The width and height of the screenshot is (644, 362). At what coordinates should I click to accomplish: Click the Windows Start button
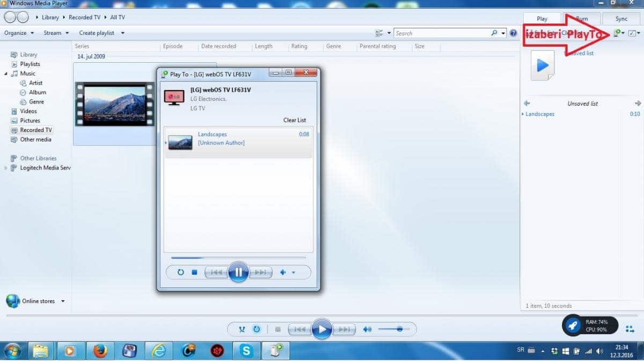[13, 351]
